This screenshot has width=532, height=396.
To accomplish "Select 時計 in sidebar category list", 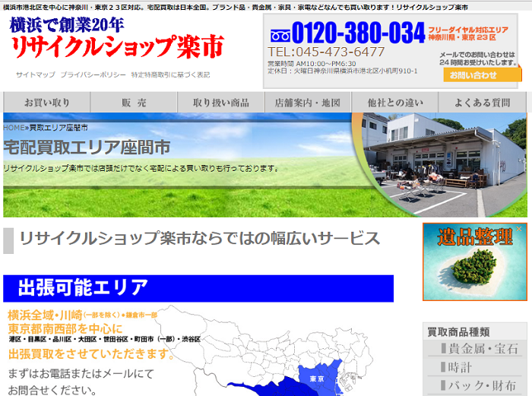I will tap(456, 367).
